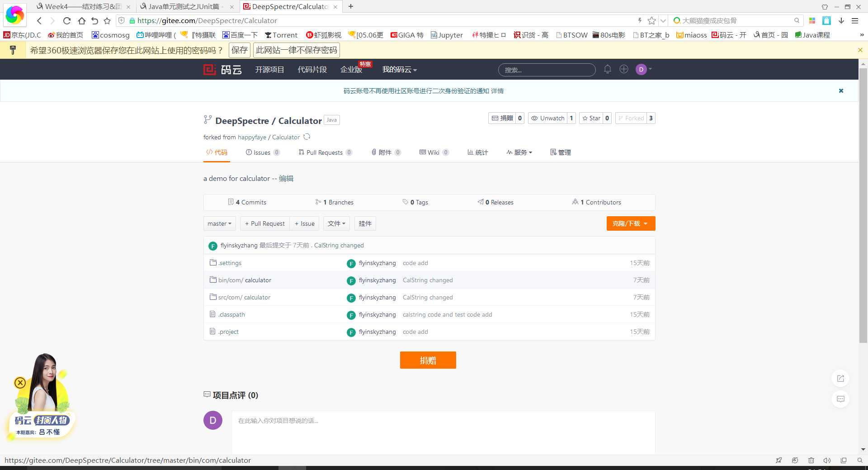Open the .classpath file
Screen dimensions: 868x470
(231, 314)
